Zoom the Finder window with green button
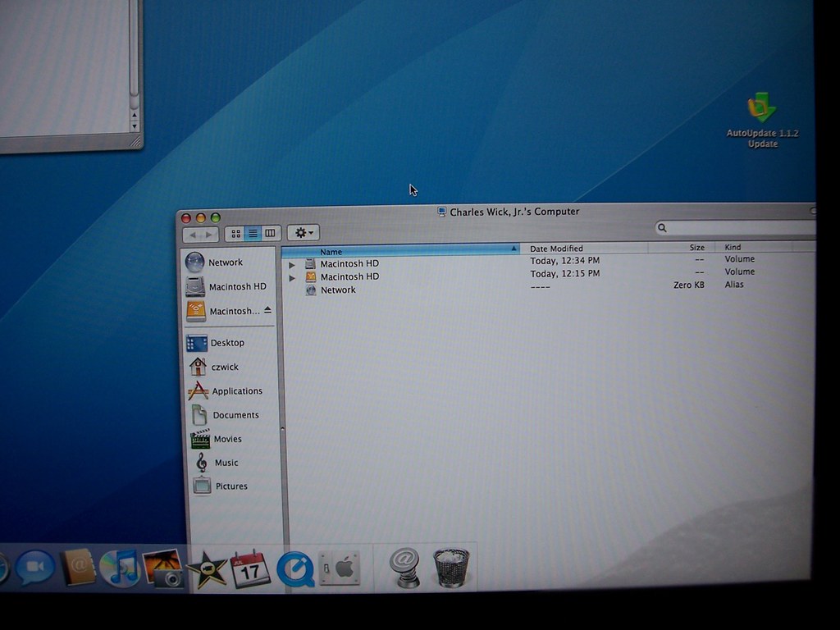840x630 pixels. click(216, 217)
